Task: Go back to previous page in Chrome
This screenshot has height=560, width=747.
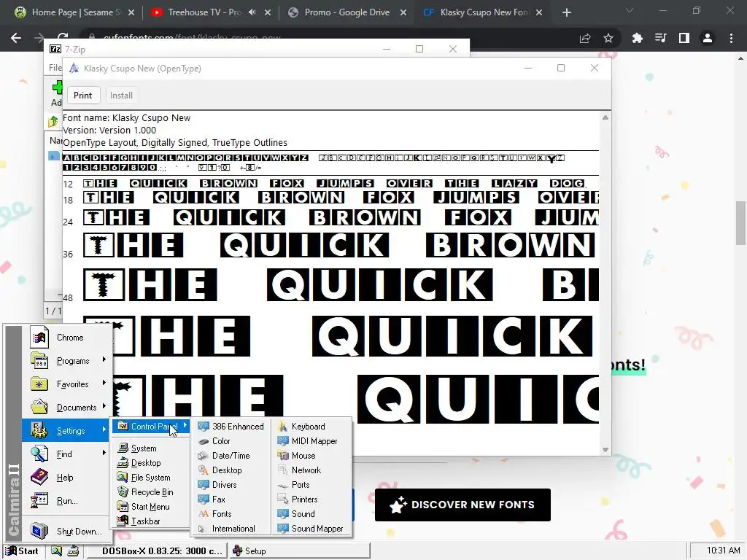Action: pyautogui.click(x=16, y=38)
